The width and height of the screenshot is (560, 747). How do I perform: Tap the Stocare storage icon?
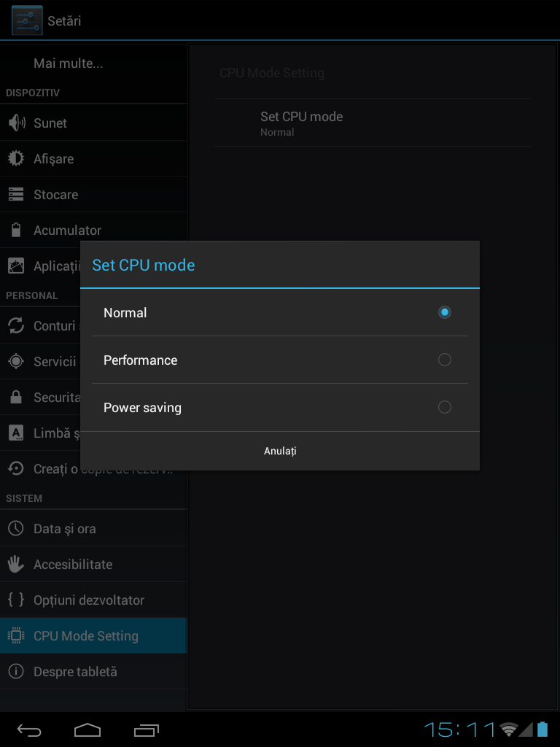pos(16,194)
